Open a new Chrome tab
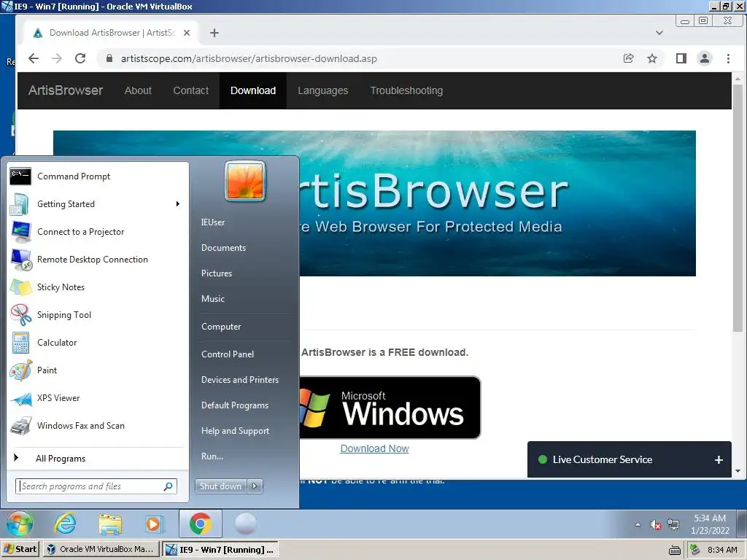 click(214, 33)
